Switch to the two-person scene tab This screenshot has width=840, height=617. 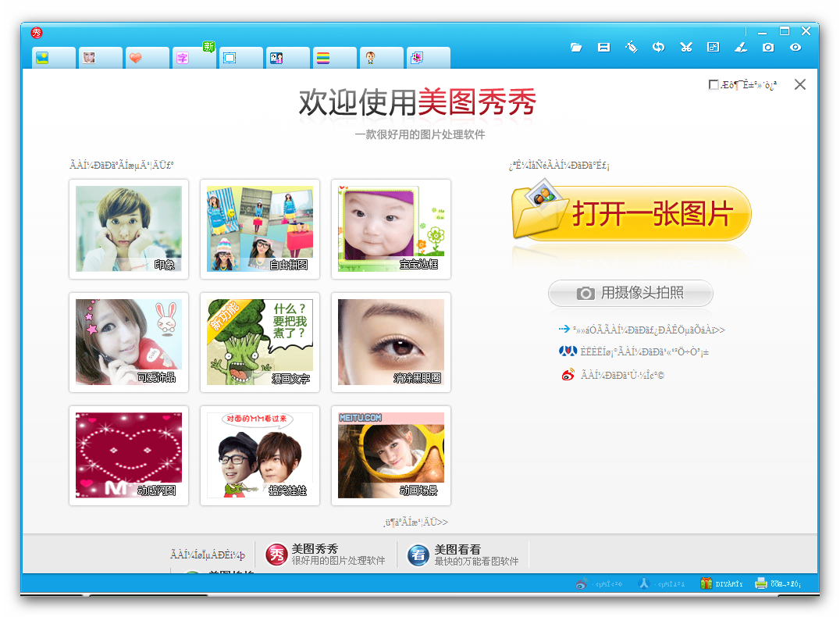(288, 58)
